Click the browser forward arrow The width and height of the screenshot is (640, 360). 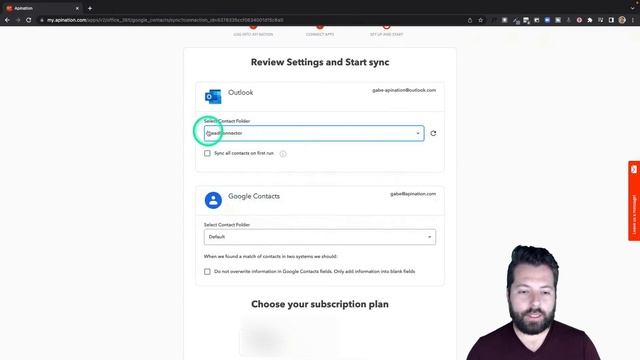click(x=18, y=20)
